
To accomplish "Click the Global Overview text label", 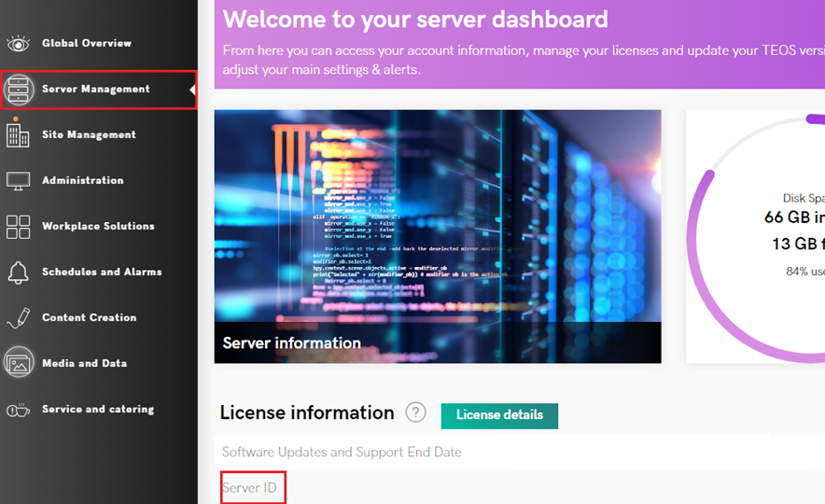I will [x=87, y=43].
